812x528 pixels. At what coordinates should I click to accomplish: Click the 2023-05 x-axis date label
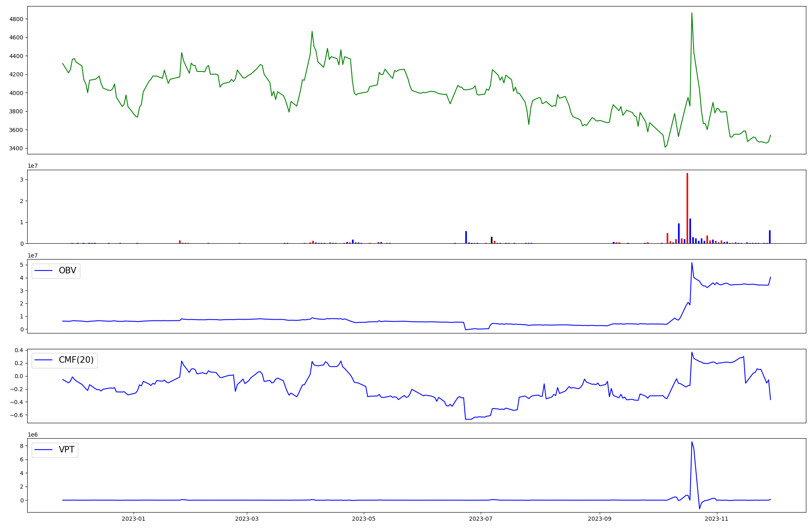(364, 519)
